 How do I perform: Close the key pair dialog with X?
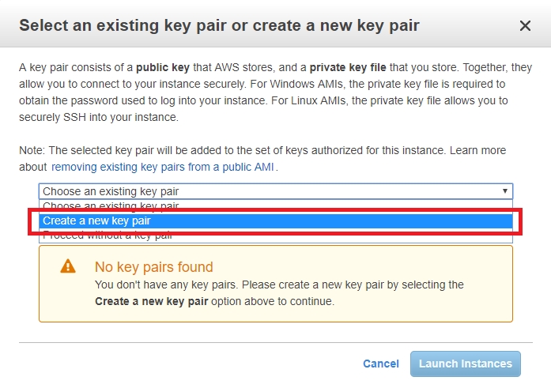(x=525, y=25)
